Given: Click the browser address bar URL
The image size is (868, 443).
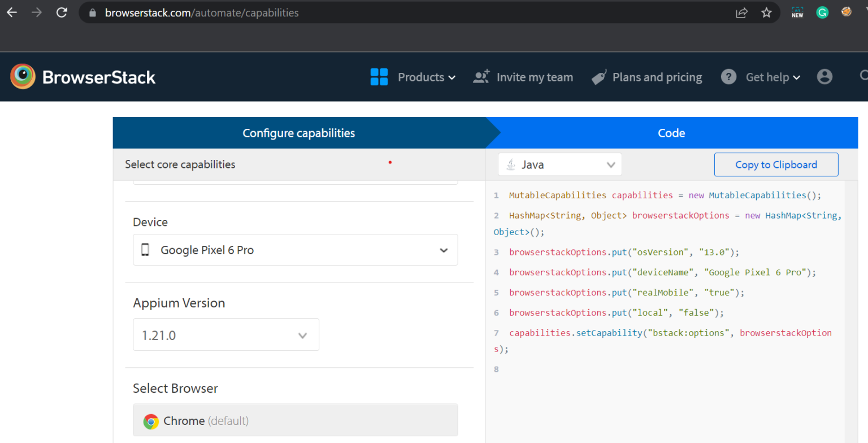Looking at the screenshot, I should click(x=202, y=12).
